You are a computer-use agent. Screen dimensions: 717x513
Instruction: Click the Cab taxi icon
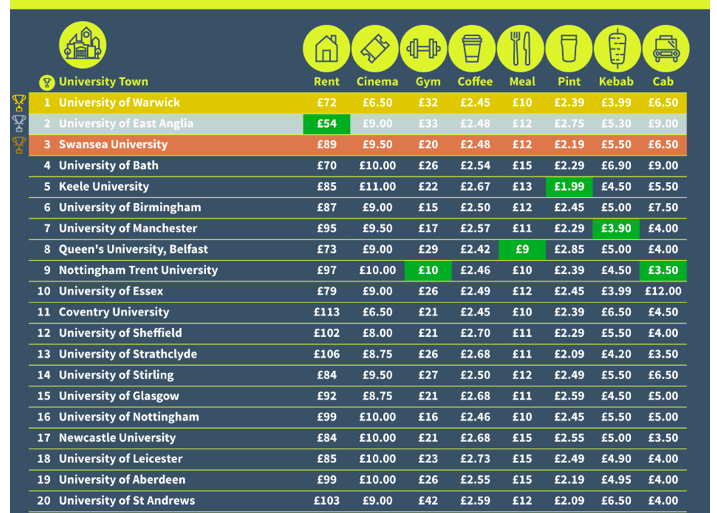[x=664, y=48]
